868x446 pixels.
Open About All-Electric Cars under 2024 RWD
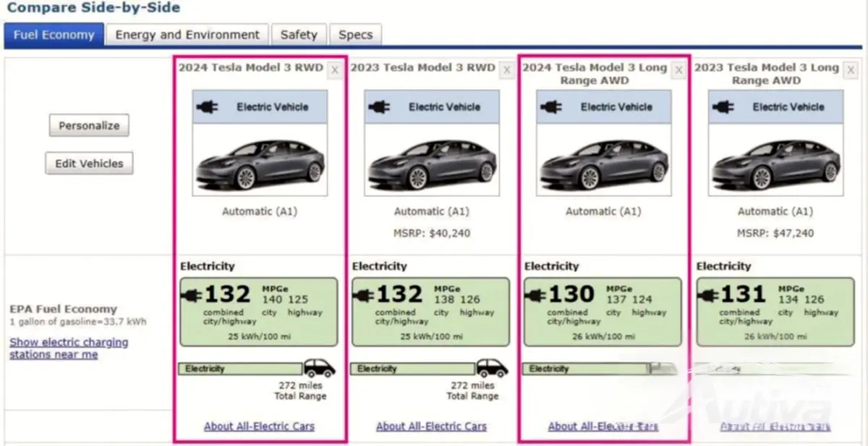point(259,426)
